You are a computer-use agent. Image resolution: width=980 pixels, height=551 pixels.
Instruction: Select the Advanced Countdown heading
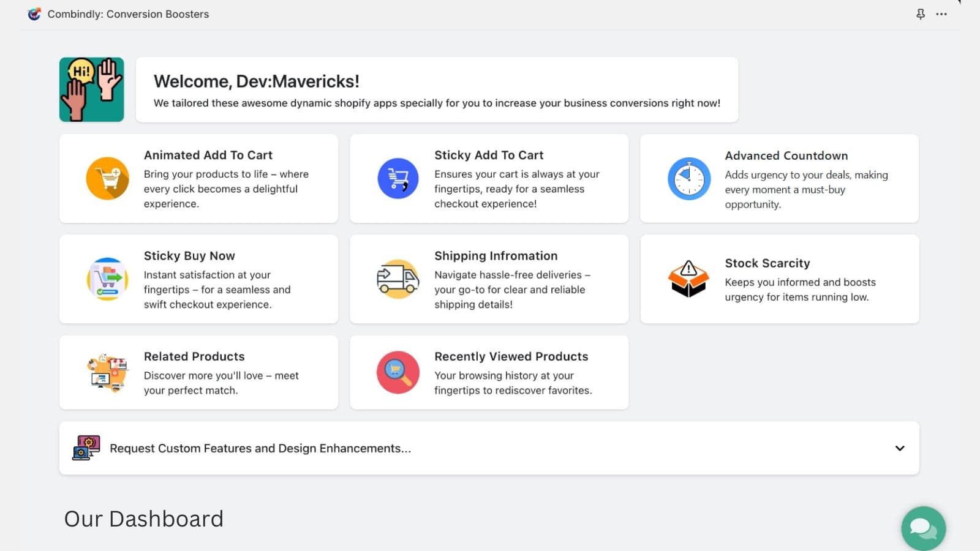(x=786, y=156)
